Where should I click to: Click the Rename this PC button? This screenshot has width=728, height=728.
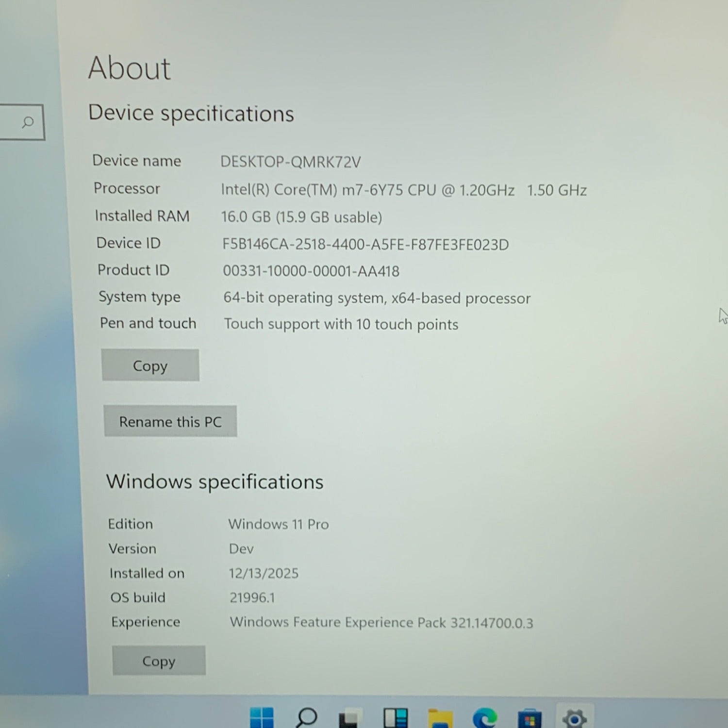point(170,421)
